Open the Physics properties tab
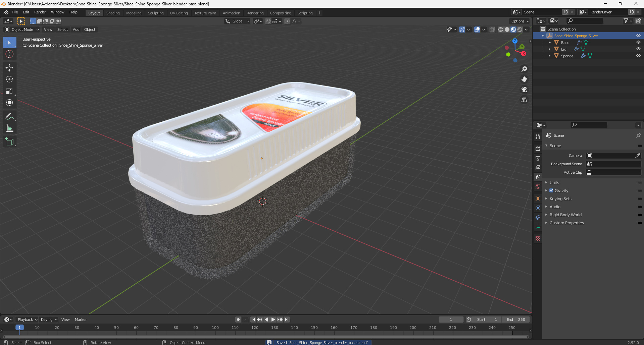Screen dimensions: 644x345 (x=538, y=208)
